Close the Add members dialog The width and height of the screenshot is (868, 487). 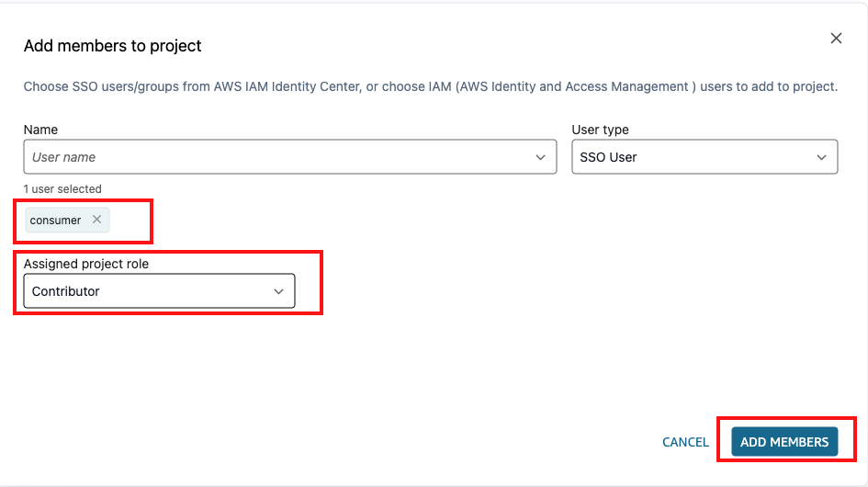pyautogui.click(x=836, y=39)
